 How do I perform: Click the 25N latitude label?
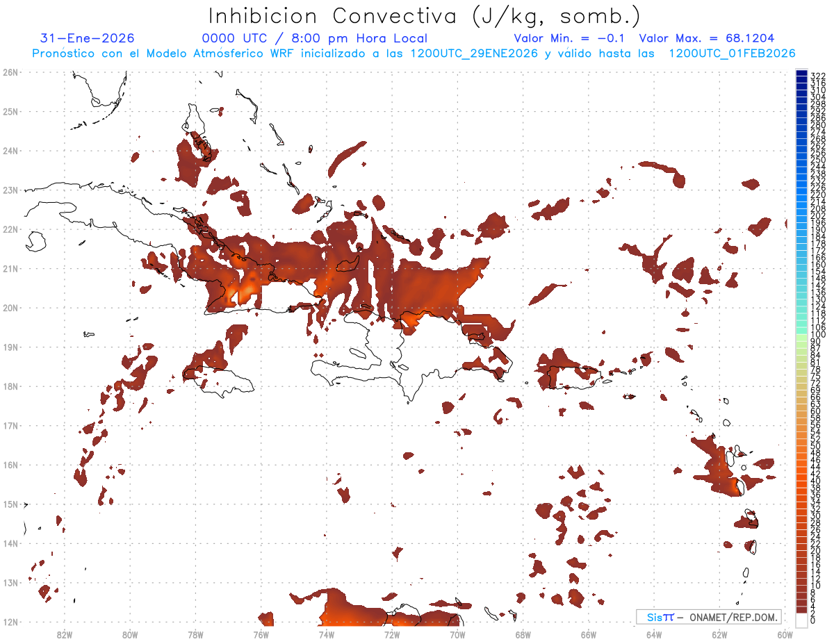11,111
